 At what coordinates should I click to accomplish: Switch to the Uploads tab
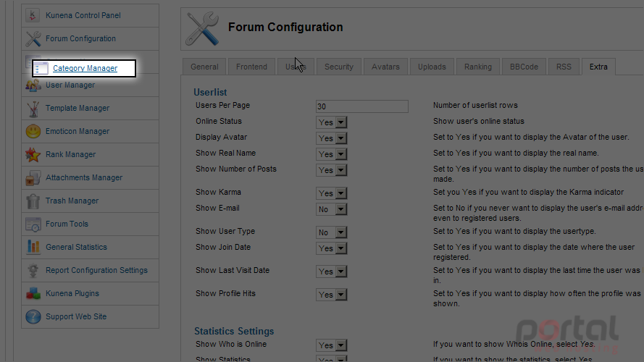[x=432, y=67]
